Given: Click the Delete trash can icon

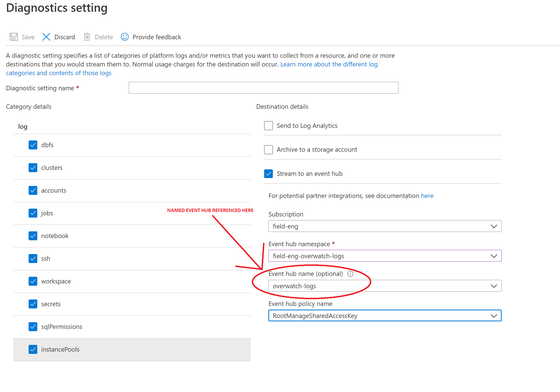Looking at the screenshot, I should coord(87,37).
